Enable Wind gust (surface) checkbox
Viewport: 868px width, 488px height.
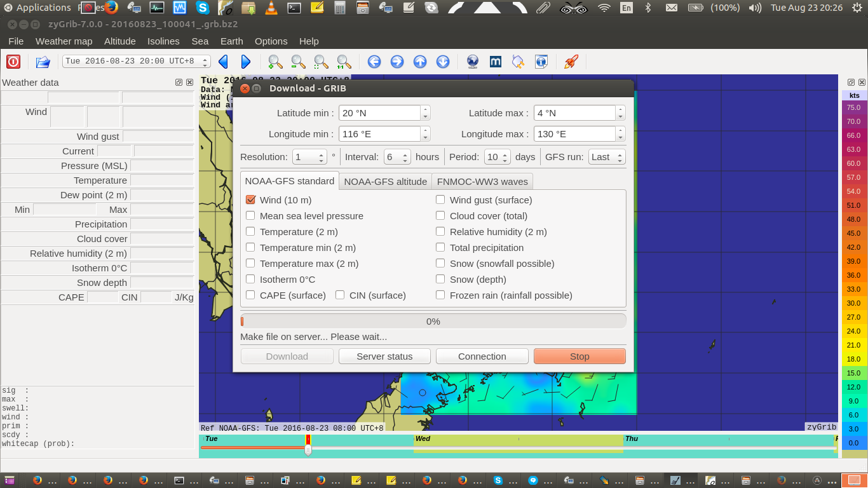(x=440, y=200)
